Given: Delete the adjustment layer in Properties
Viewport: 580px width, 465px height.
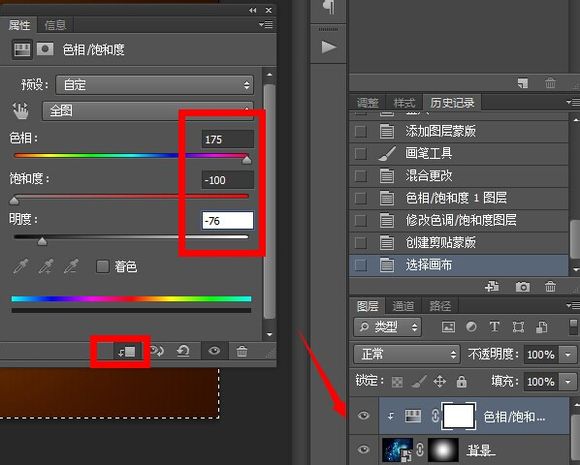Looking at the screenshot, I should pyautogui.click(x=242, y=351).
